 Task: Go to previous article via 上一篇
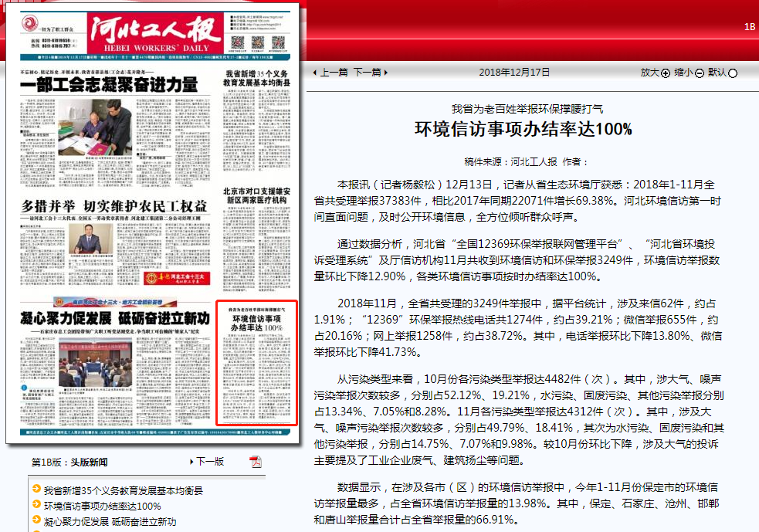pyautogui.click(x=334, y=72)
